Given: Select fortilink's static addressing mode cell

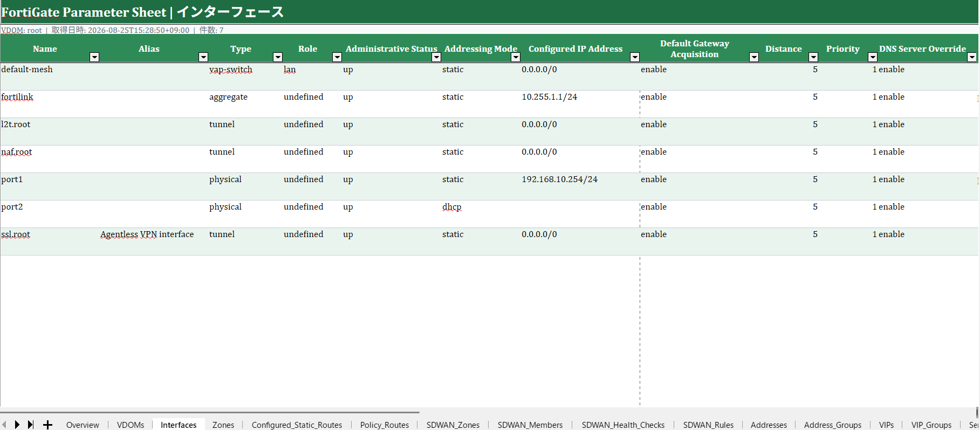Looking at the screenshot, I should click(x=481, y=104).
